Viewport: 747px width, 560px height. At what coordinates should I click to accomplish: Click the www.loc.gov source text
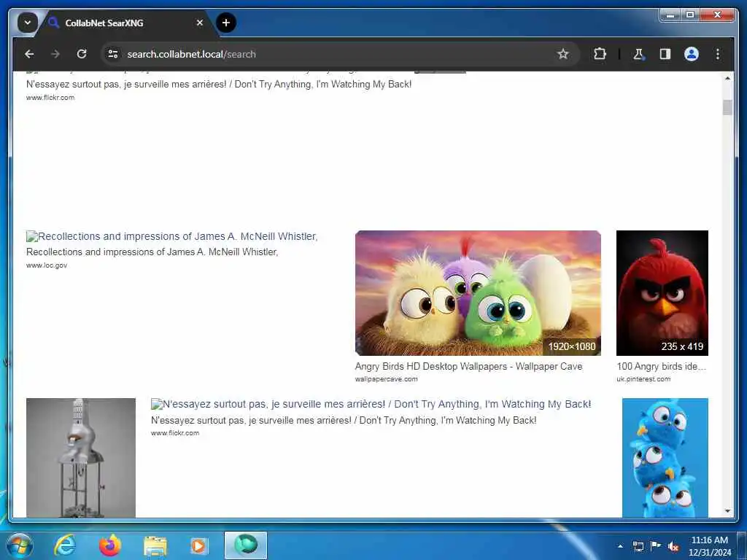(x=47, y=265)
